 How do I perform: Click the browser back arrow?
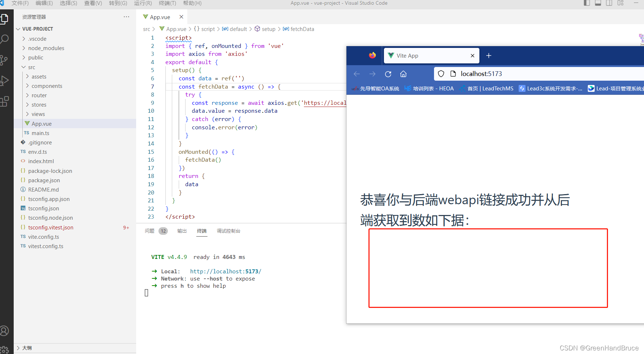click(x=357, y=74)
